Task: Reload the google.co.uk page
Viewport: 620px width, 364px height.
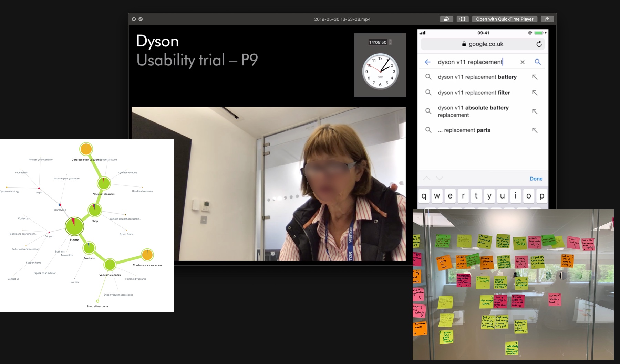Action: (x=539, y=44)
